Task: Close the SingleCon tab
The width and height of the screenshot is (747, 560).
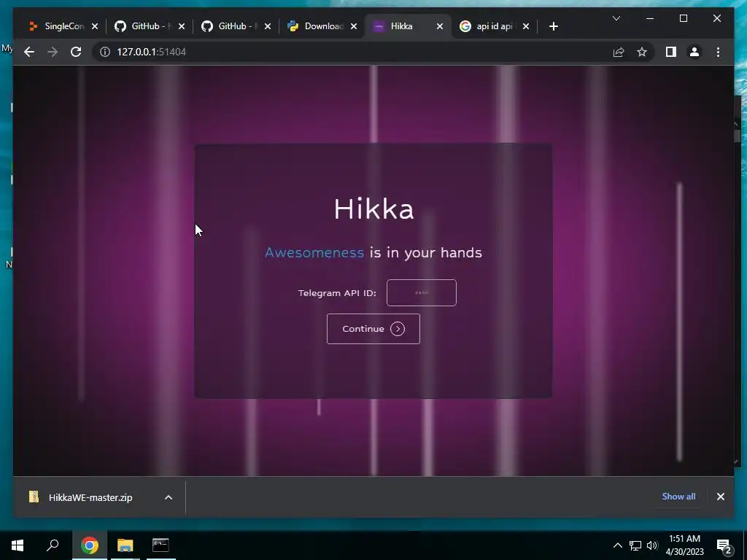Action: (x=94, y=27)
